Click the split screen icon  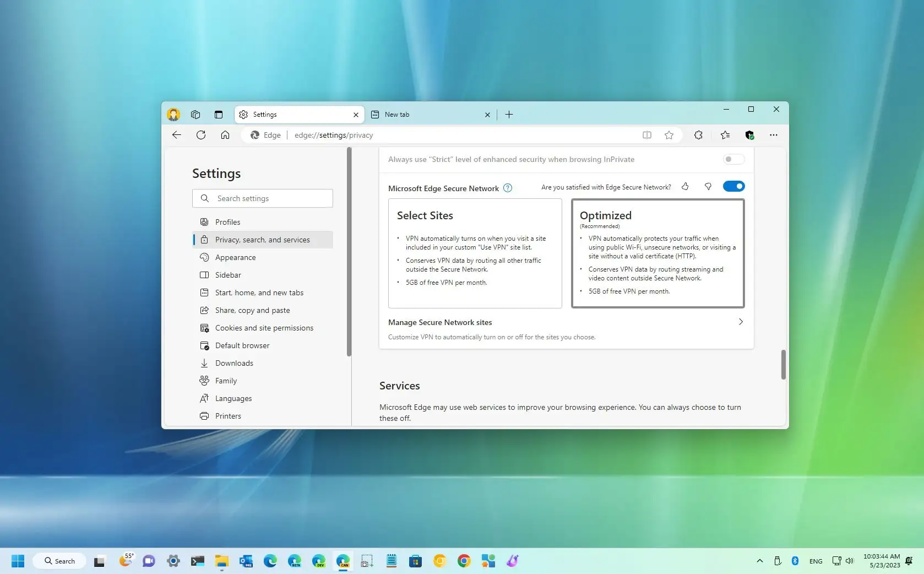646,135
